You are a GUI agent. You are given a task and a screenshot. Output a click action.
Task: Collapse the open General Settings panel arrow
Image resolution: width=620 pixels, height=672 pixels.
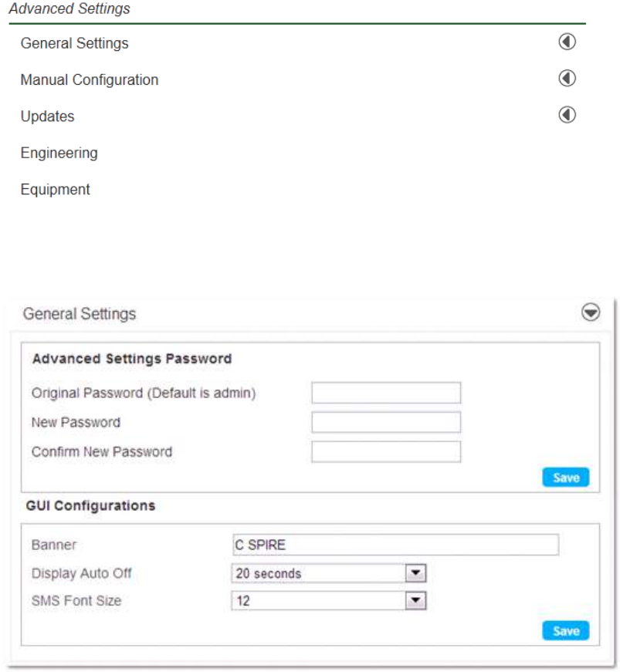[591, 312]
